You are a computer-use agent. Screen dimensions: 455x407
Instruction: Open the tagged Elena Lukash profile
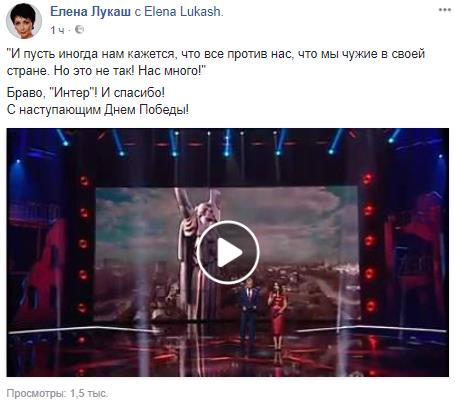coord(182,12)
